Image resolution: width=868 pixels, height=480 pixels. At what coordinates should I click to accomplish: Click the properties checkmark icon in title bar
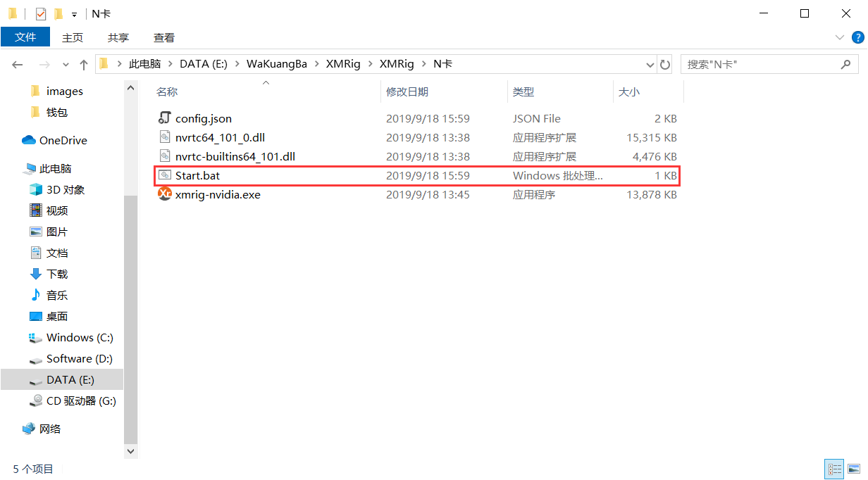coord(41,13)
